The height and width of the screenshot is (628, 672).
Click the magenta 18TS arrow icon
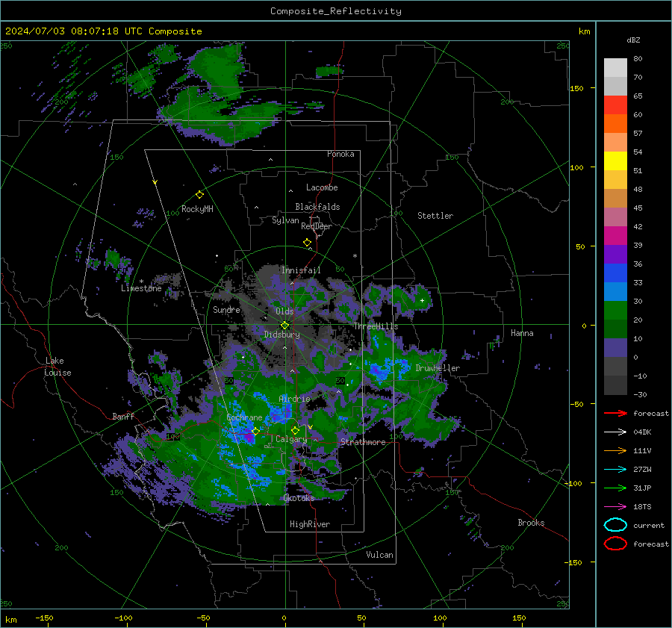click(x=615, y=507)
